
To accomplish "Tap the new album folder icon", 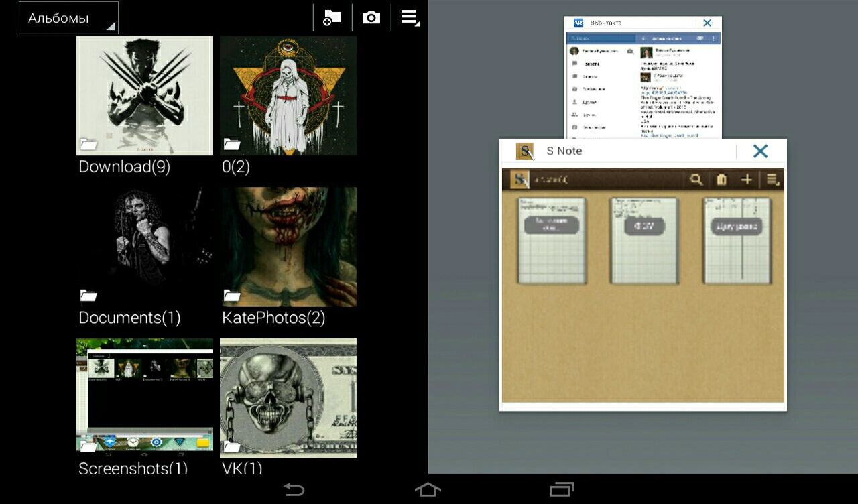I will tap(332, 17).
